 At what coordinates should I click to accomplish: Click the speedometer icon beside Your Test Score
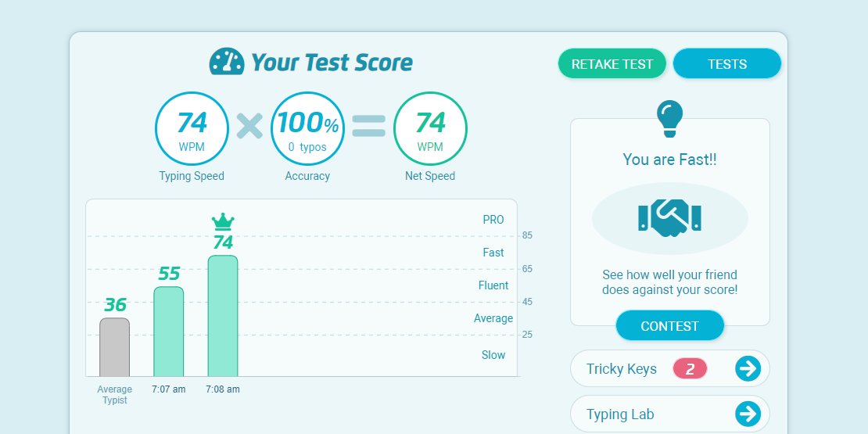click(227, 62)
